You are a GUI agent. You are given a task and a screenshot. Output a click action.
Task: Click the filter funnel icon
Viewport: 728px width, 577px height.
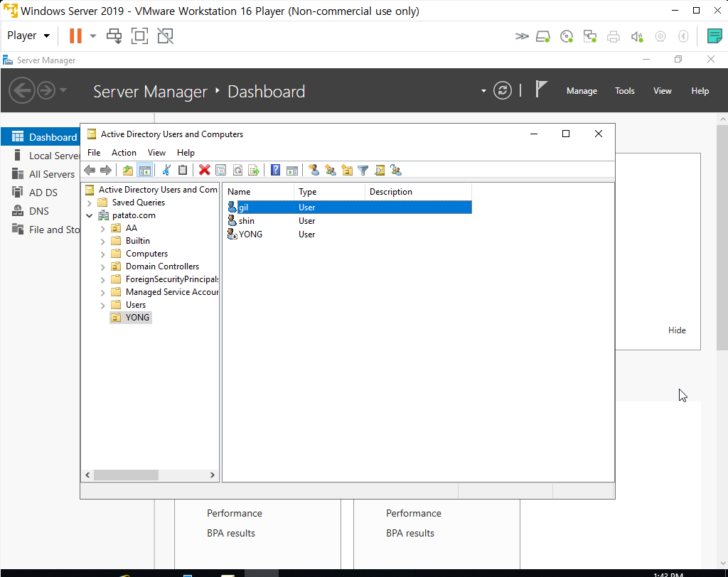click(x=363, y=171)
